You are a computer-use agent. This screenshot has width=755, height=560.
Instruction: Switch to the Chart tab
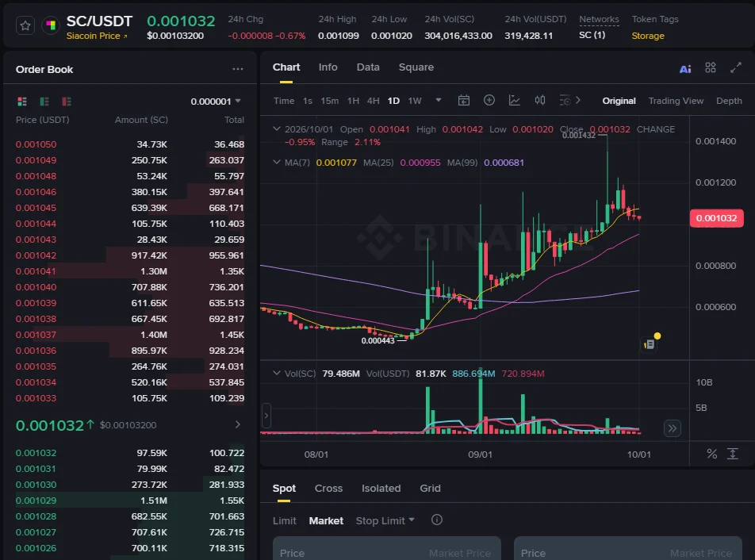[286, 67]
